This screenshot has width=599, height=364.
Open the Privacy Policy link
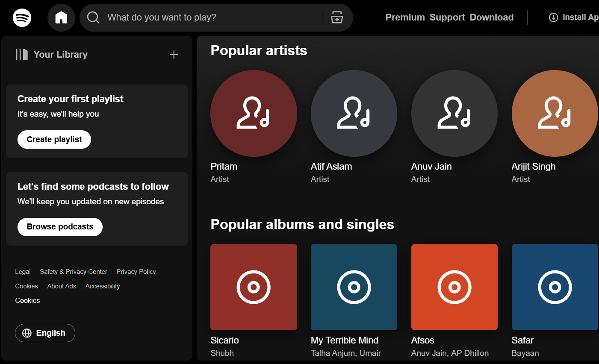pos(136,272)
